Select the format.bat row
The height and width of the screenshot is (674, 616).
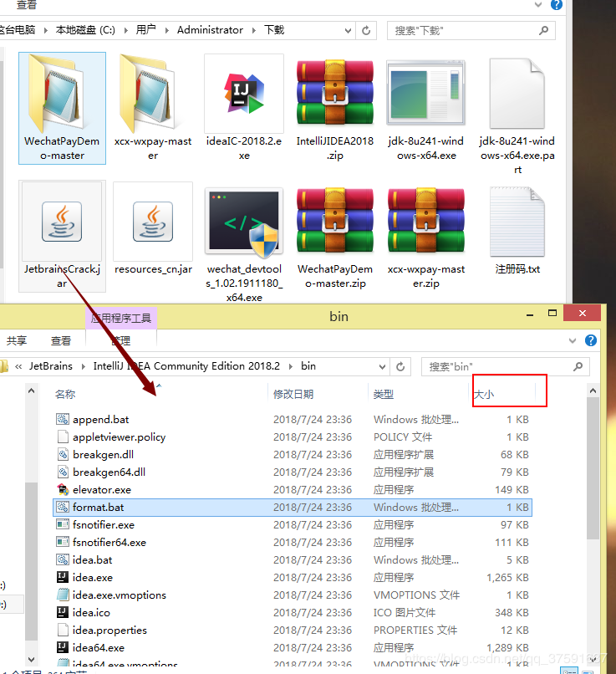pyautogui.click(x=293, y=508)
